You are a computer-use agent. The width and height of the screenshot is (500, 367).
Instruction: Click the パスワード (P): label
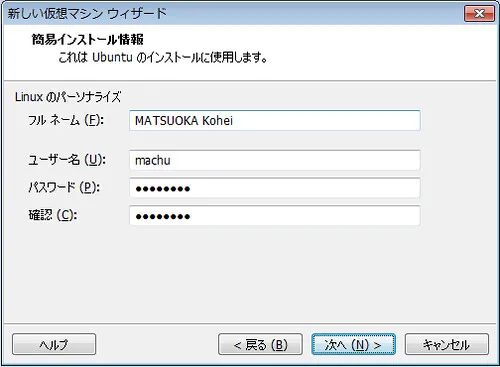(x=64, y=187)
